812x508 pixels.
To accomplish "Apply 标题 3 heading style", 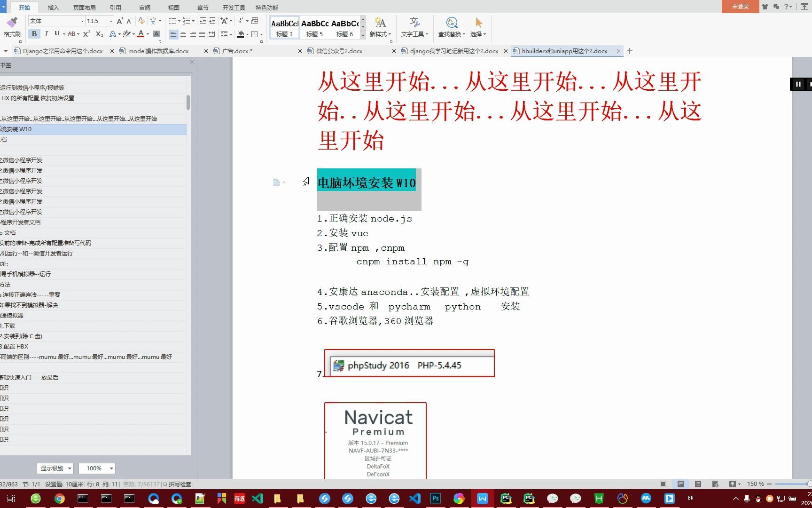I will [284, 28].
